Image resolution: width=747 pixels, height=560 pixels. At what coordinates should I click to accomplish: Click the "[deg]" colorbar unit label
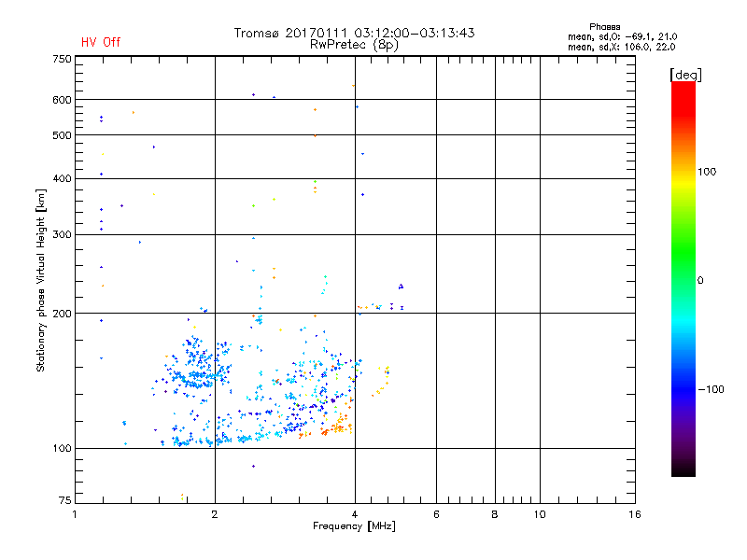685,75
